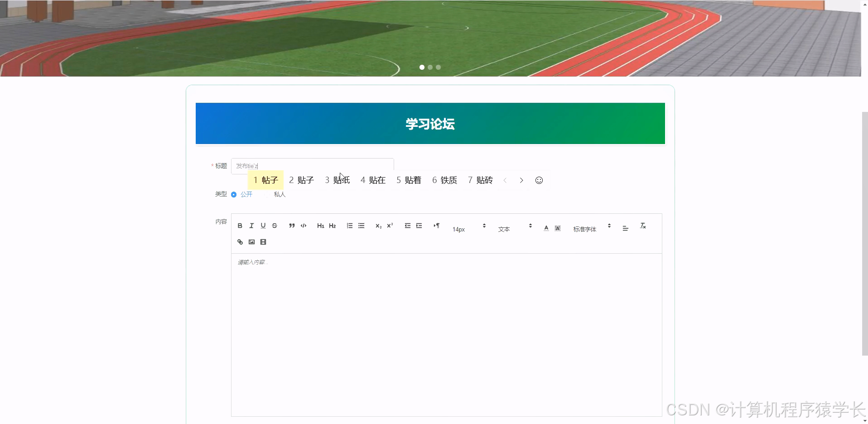
Task: Clear formatting with the Tx button
Action: pos(642,225)
